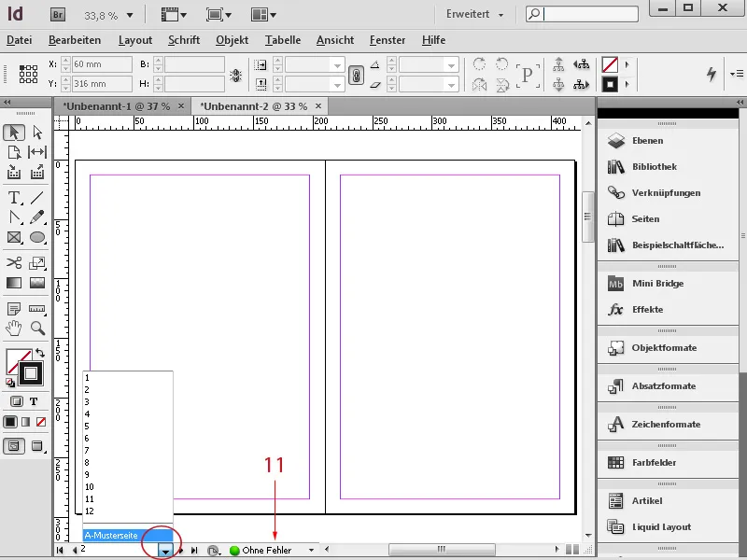Select the Direct Selection tool
The height and width of the screenshot is (560, 747).
pyautogui.click(x=37, y=133)
